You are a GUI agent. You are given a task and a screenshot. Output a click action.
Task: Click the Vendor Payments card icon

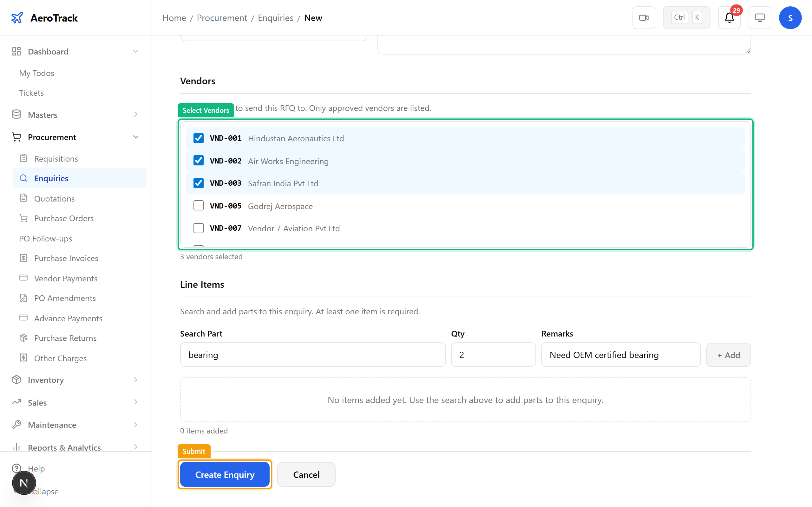[x=23, y=278]
